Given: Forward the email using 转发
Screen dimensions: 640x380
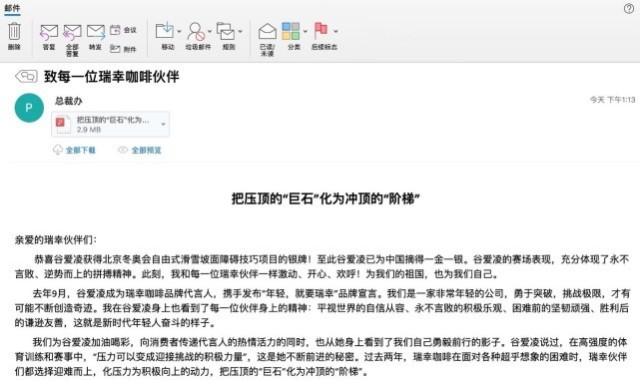Looking at the screenshot, I should click(96, 32).
